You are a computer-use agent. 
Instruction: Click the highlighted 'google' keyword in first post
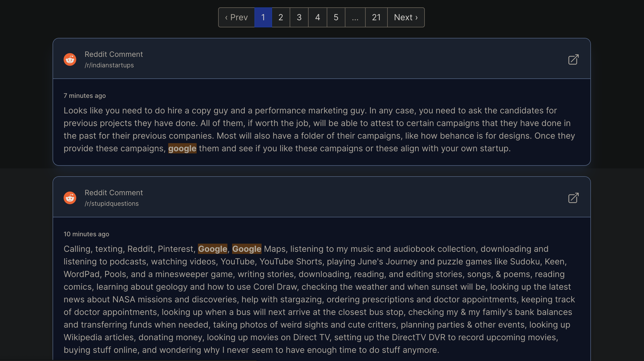click(182, 148)
